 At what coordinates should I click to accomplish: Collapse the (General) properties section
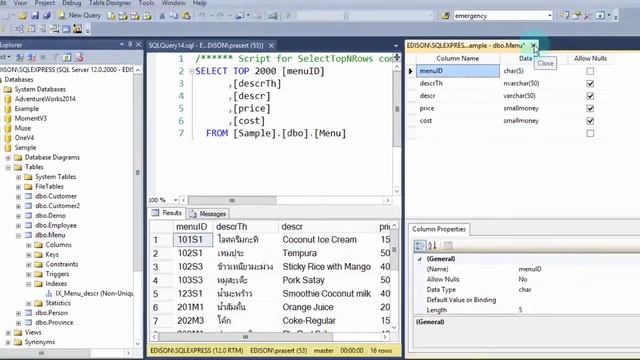click(420, 259)
